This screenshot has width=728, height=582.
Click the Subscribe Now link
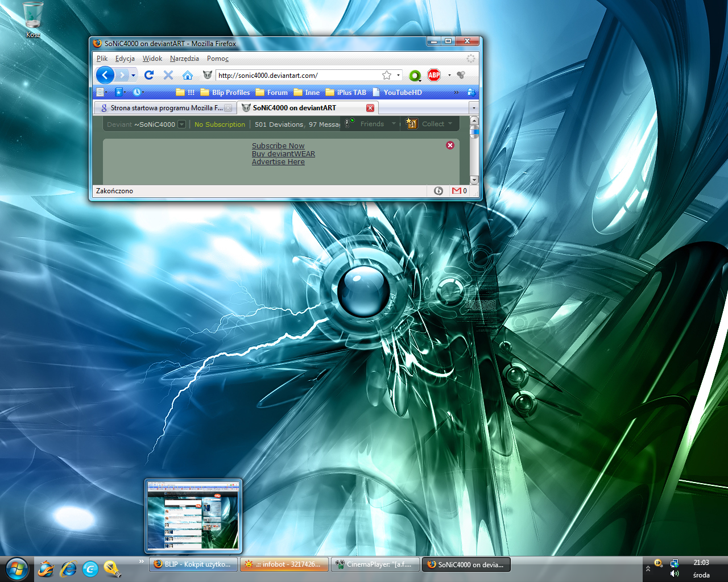point(278,146)
